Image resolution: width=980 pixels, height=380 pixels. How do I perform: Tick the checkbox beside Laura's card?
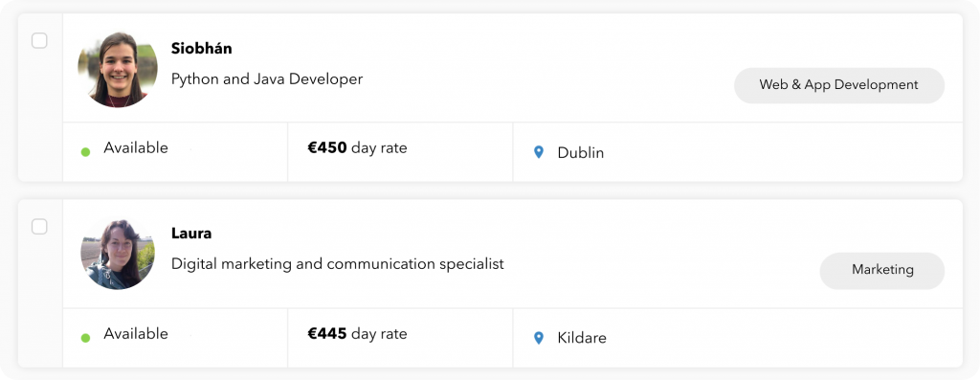tap(39, 227)
